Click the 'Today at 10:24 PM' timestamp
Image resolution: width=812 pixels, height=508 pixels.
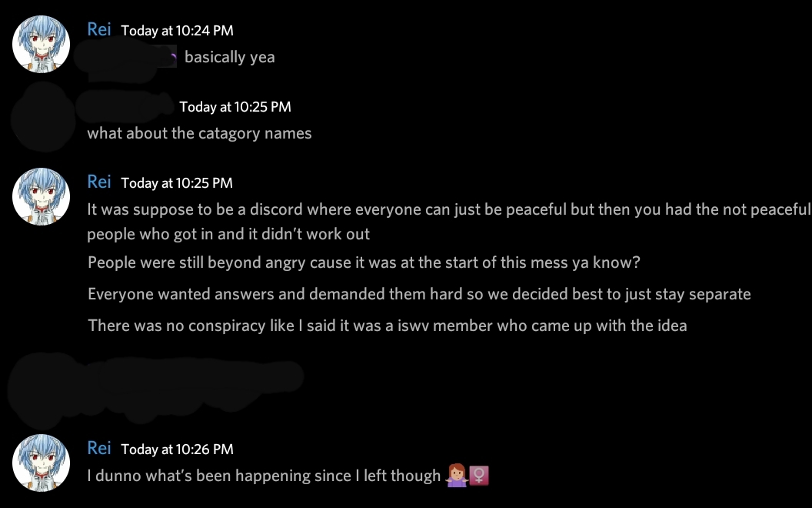click(x=177, y=31)
